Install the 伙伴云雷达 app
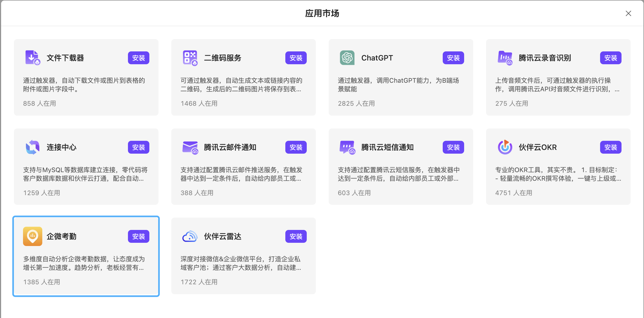The height and width of the screenshot is (318, 644). click(x=296, y=236)
